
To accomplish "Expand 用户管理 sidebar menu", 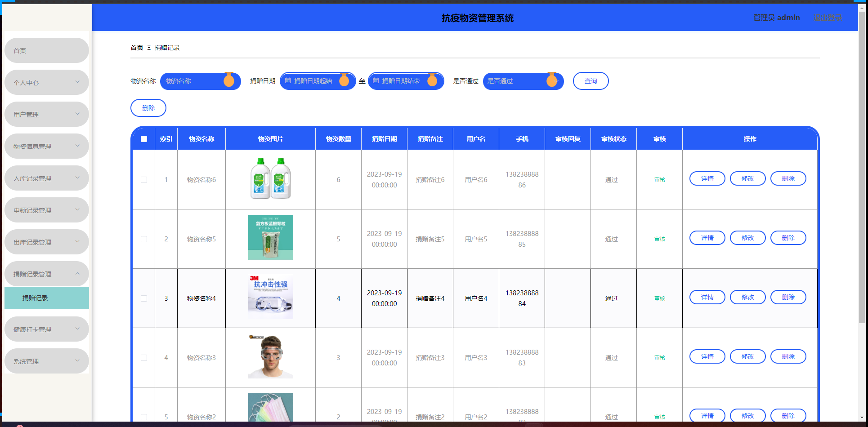I will [x=46, y=114].
